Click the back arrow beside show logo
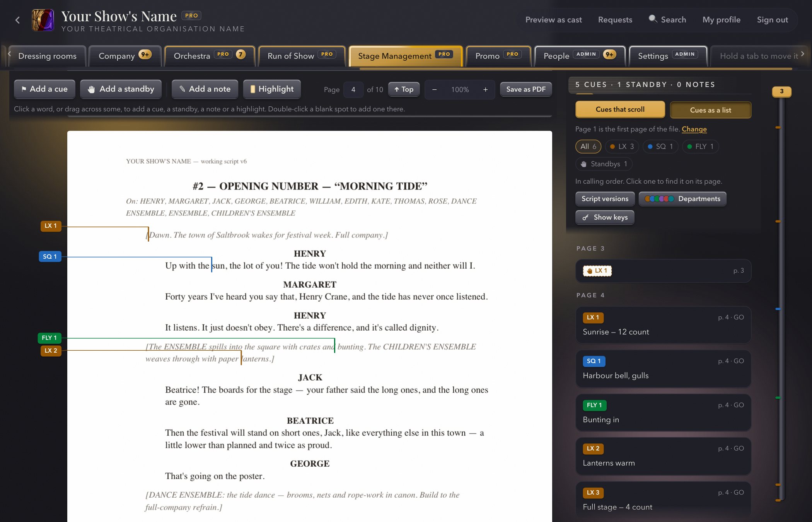The width and height of the screenshot is (812, 522). coord(17,20)
